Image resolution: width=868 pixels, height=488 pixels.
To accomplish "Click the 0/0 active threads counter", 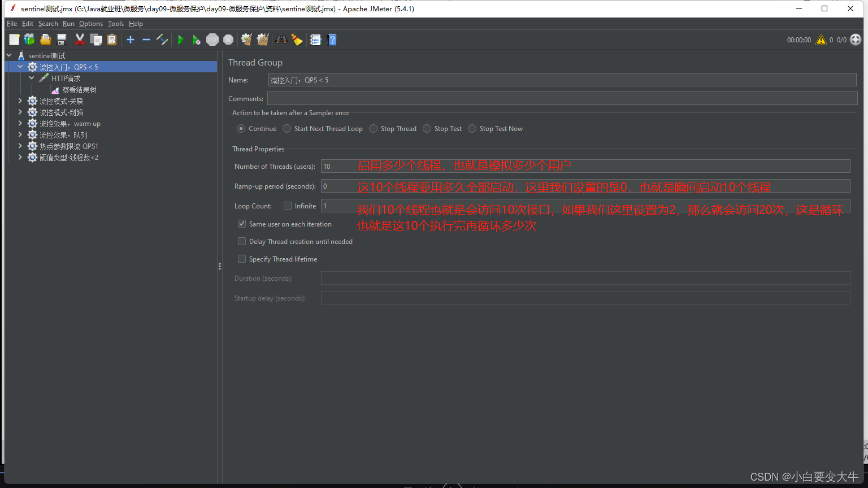I will pos(841,40).
